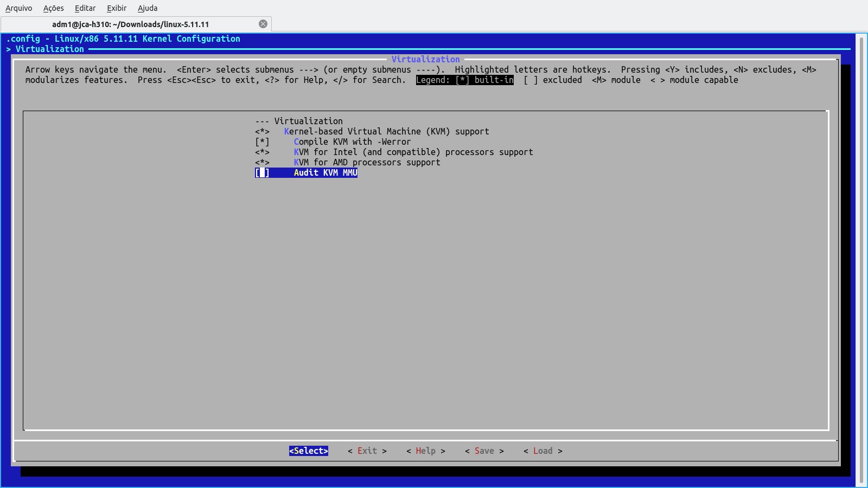Toggle KVM for Intel processors support

(x=262, y=152)
